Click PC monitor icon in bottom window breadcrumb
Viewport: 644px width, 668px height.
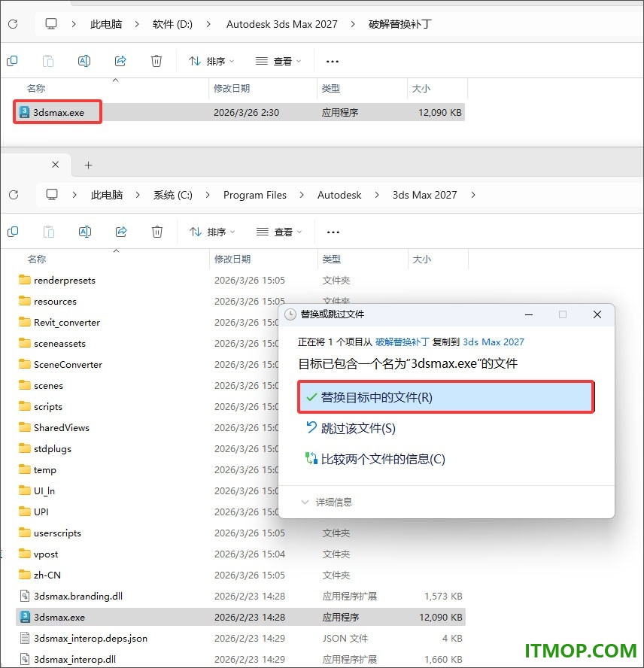52,195
